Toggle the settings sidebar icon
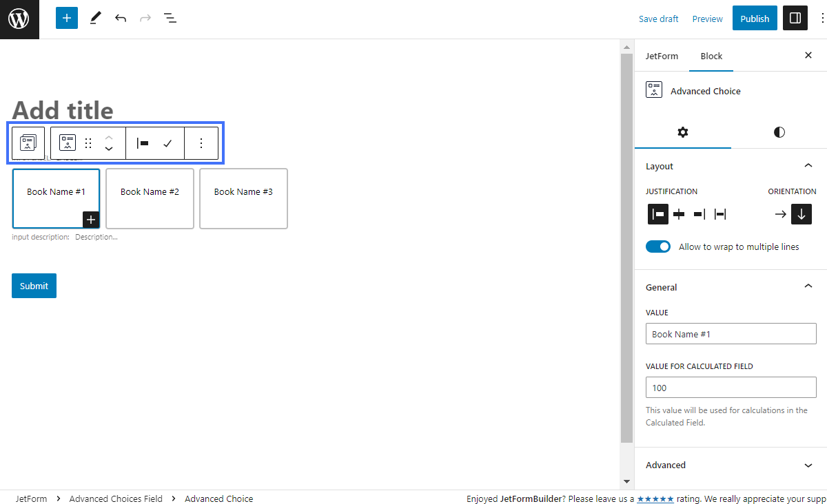827x504 pixels. (x=795, y=19)
